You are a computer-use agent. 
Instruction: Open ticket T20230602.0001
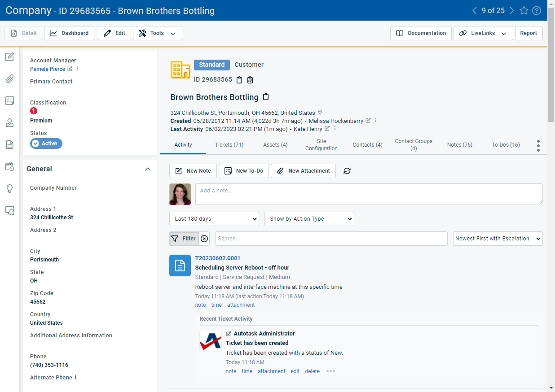coord(218,258)
